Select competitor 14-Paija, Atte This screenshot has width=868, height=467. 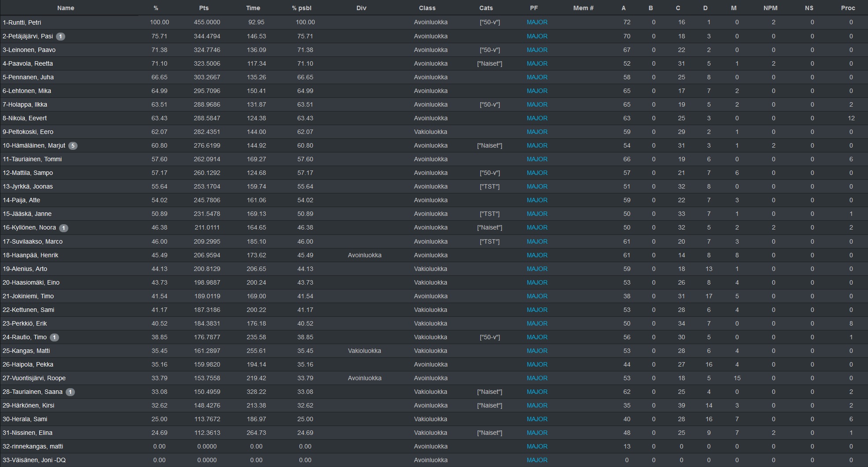pos(21,200)
